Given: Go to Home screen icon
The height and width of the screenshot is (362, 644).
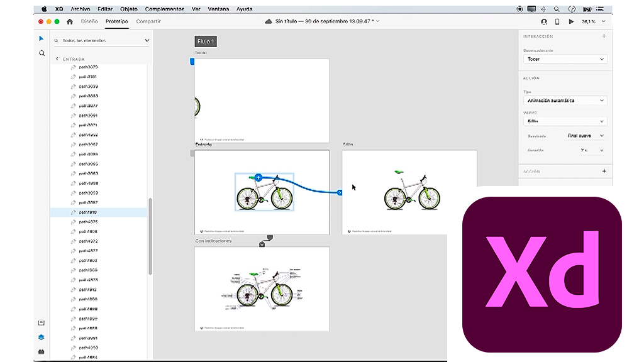Looking at the screenshot, I should pyautogui.click(x=70, y=21).
